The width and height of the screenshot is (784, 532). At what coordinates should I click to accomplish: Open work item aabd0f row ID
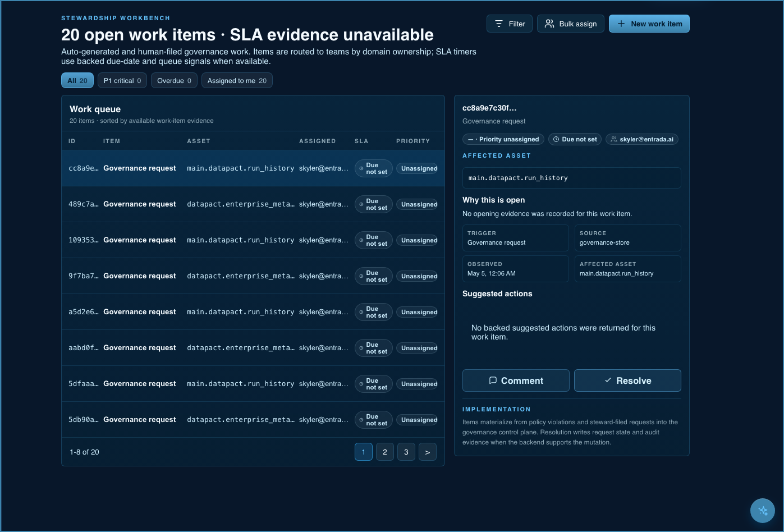pos(84,348)
